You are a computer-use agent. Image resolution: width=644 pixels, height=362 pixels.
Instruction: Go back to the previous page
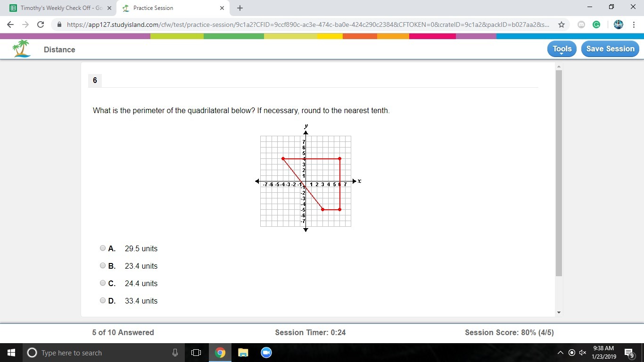pos(10,25)
